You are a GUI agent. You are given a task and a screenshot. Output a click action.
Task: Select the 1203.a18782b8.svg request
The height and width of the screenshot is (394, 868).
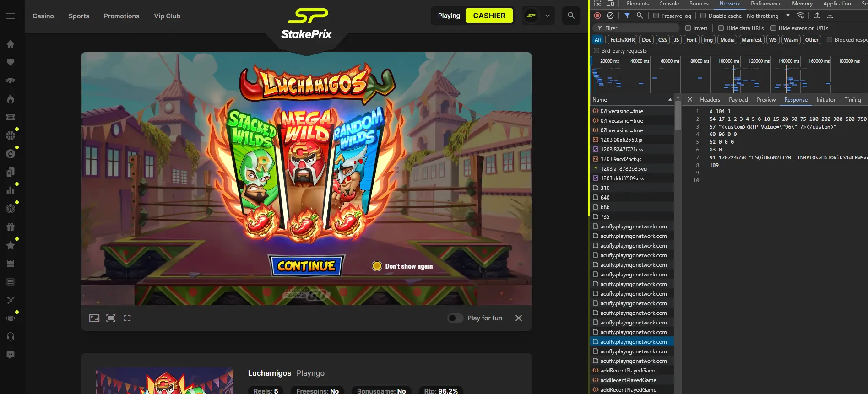(x=632, y=169)
